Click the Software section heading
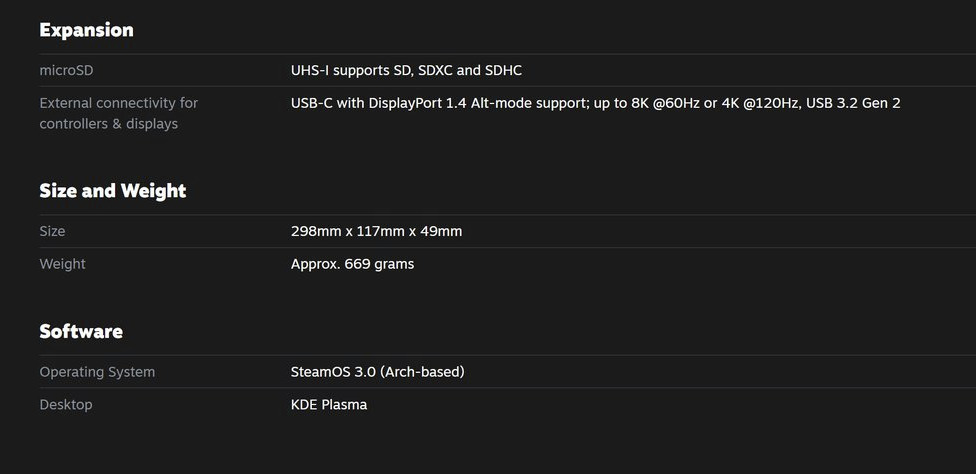Viewport: 976px width, 474px height. 81,331
